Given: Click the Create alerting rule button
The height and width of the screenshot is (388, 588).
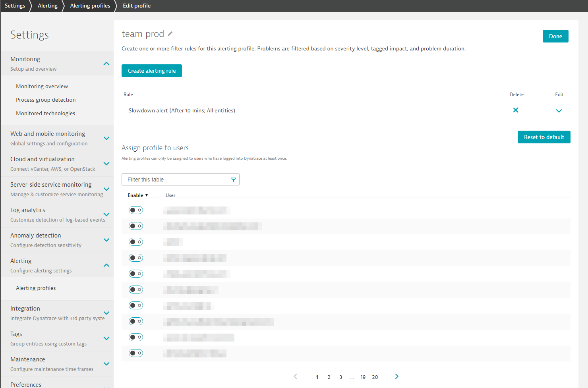Looking at the screenshot, I should (151, 71).
